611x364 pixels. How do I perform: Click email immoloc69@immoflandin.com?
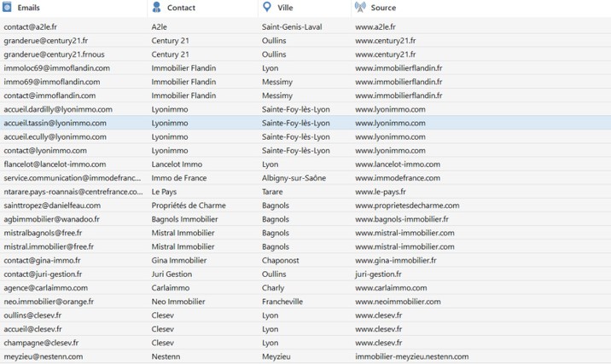[57, 68]
